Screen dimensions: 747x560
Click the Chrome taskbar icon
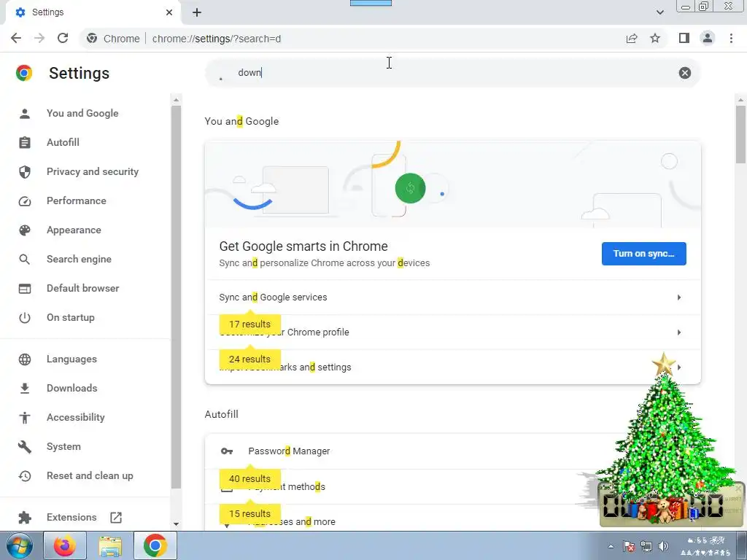point(155,545)
